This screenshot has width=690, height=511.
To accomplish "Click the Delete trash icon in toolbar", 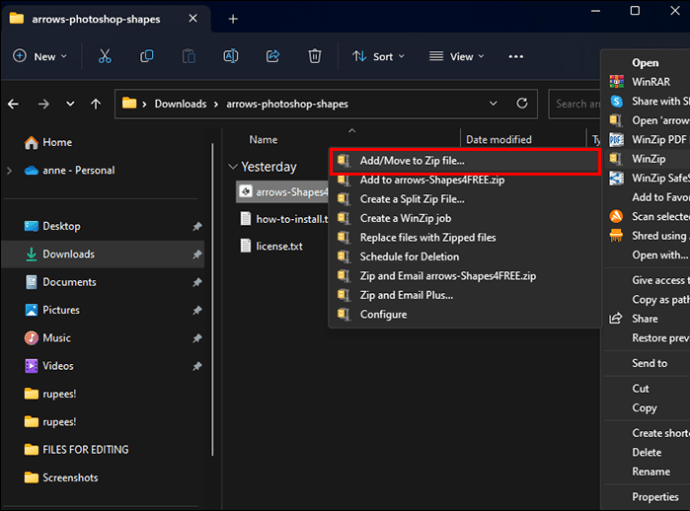I will tap(315, 56).
